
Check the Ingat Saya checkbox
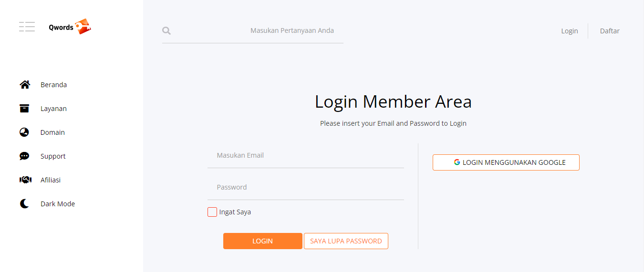[212, 212]
